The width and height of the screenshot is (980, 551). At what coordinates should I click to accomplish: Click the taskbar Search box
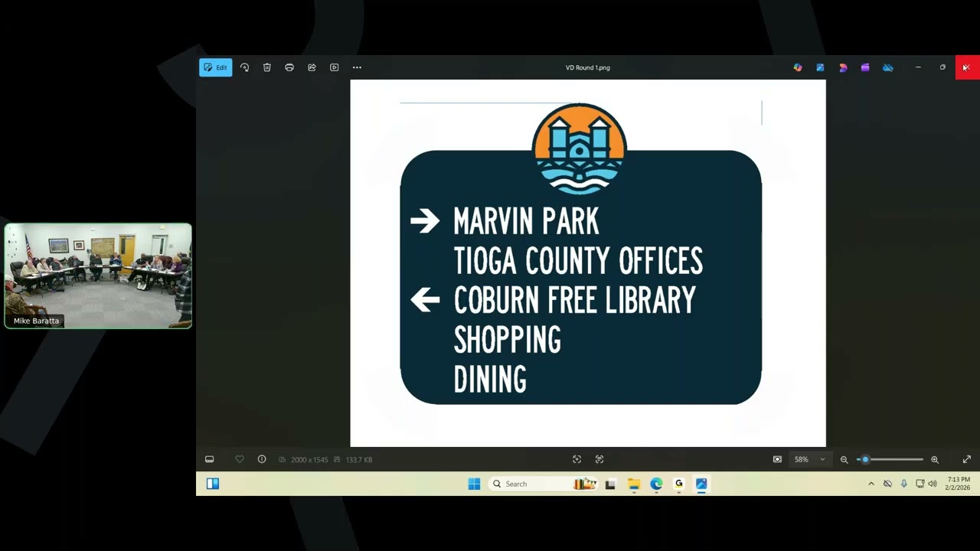point(544,484)
